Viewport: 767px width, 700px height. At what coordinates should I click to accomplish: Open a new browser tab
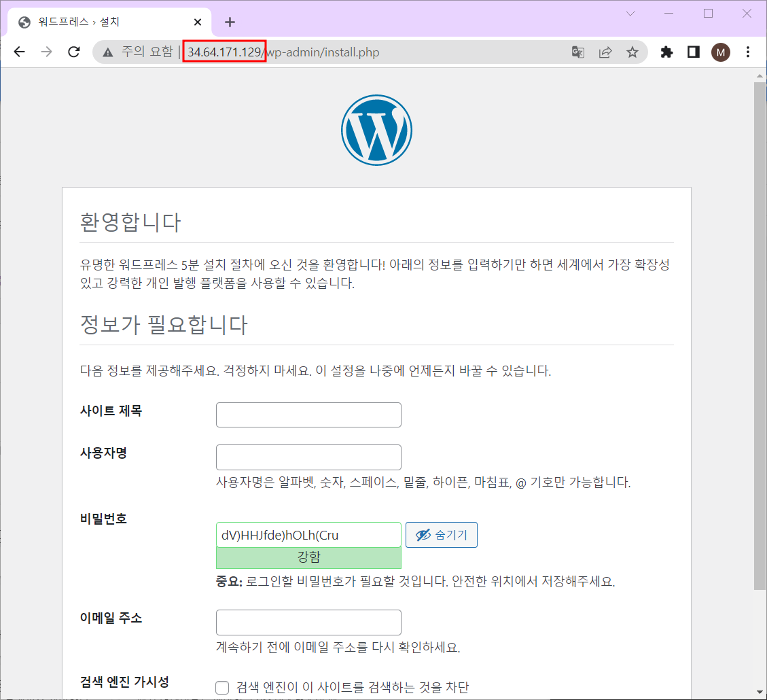[x=230, y=22]
